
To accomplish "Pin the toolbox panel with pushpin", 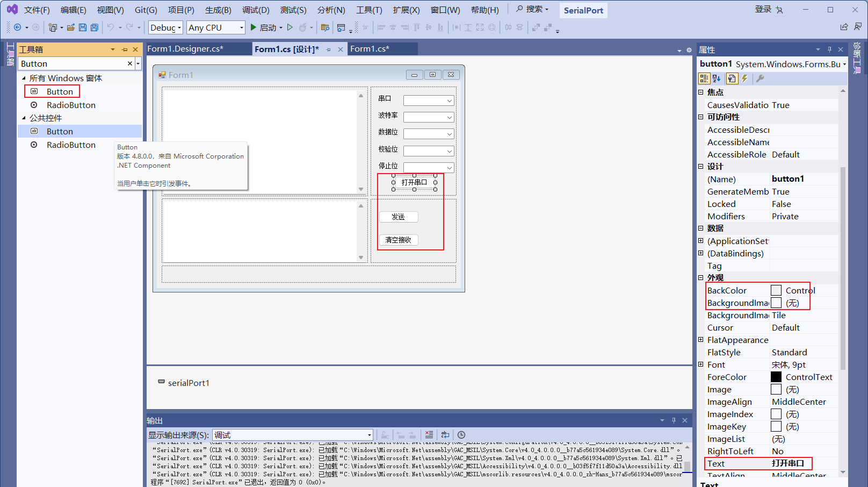I will (x=125, y=49).
